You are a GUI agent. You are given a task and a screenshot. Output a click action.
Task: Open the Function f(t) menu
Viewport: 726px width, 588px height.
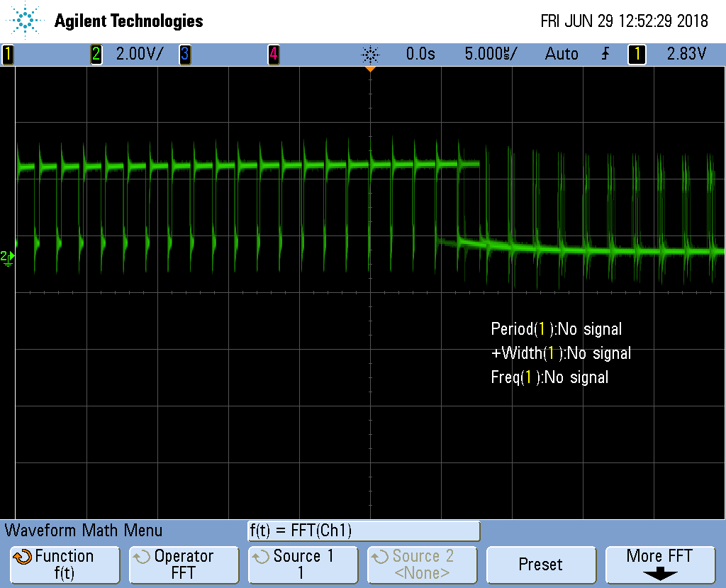point(65,565)
